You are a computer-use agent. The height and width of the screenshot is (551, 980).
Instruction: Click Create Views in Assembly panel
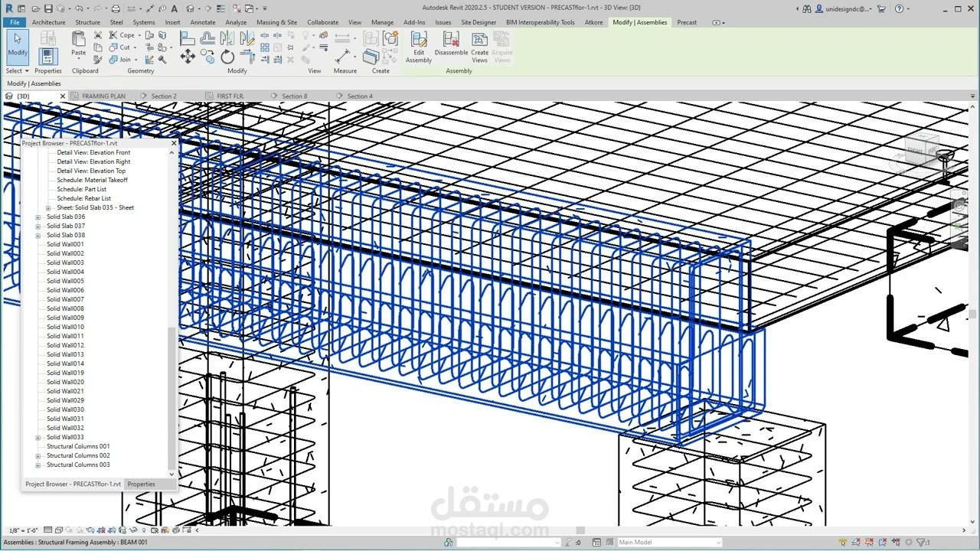coord(479,47)
